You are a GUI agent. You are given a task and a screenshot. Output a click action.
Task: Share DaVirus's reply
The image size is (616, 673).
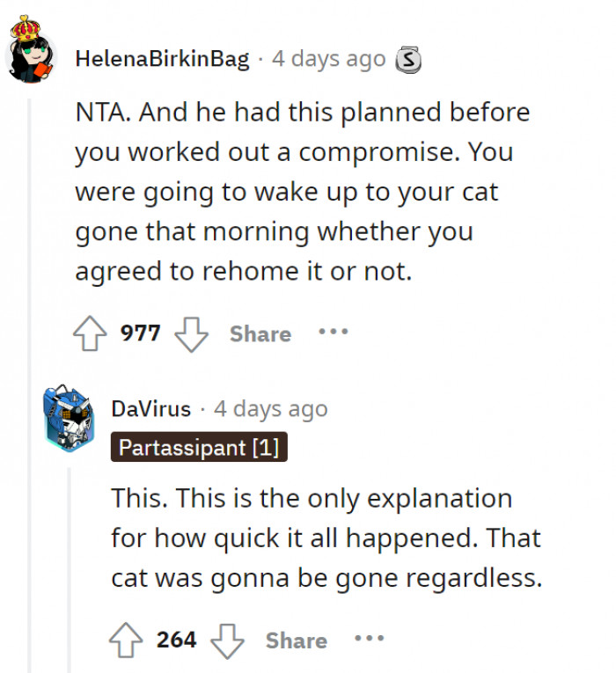[297, 640]
